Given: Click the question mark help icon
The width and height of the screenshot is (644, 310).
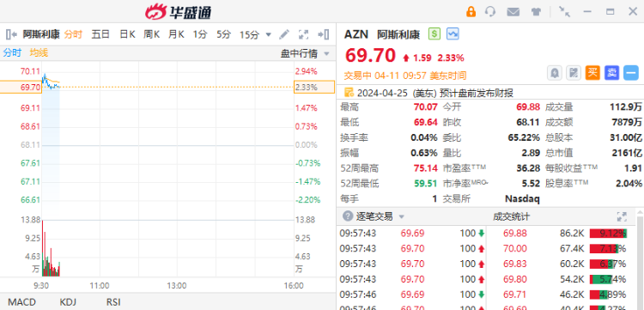Looking at the screenshot, I should (348, 216).
